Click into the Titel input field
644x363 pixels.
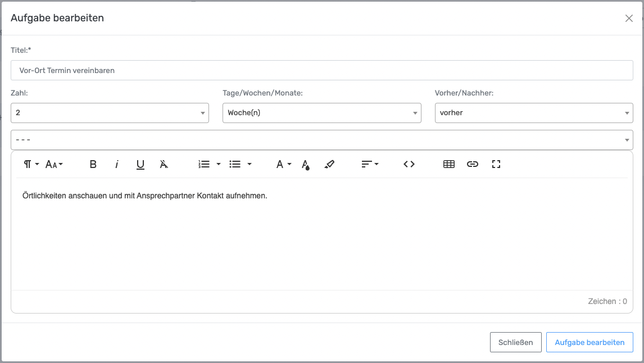(x=321, y=70)
